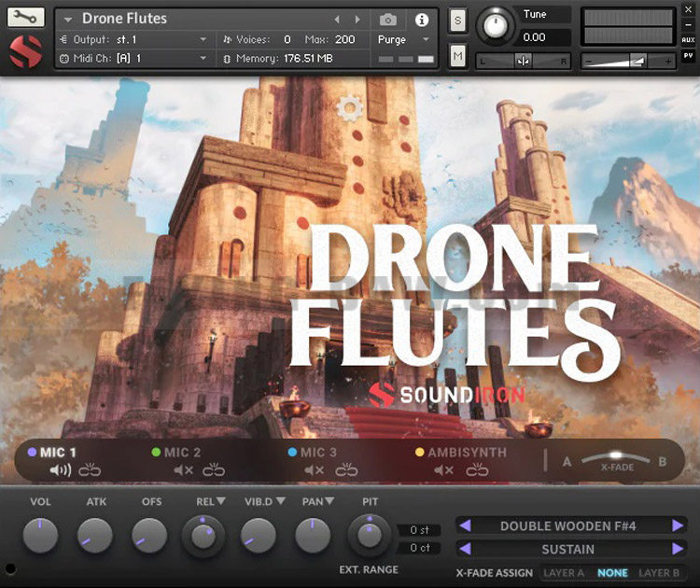This screenshot has width=700, height=588.
Task: Click the PV button in the header
Action: tap(688, 55)
